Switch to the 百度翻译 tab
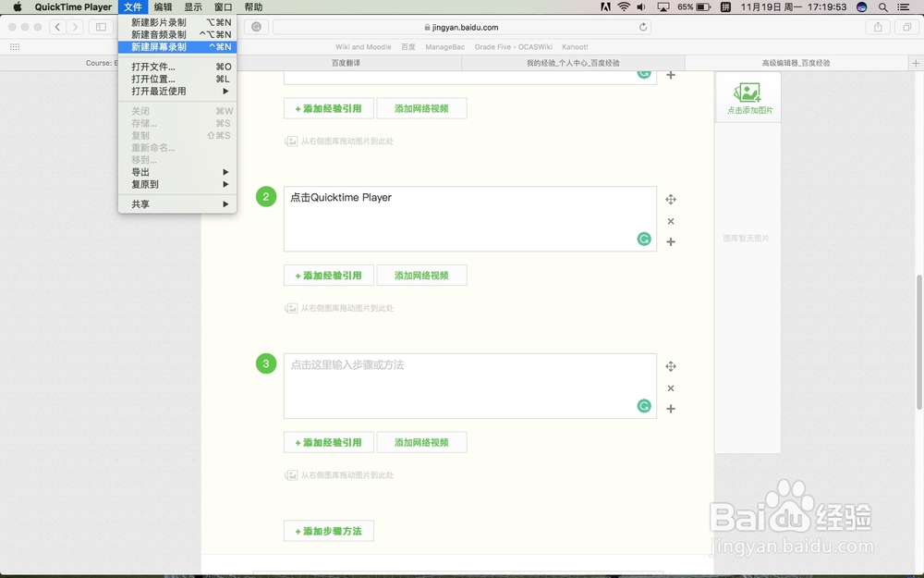924x578 pixels. [346, 63]
